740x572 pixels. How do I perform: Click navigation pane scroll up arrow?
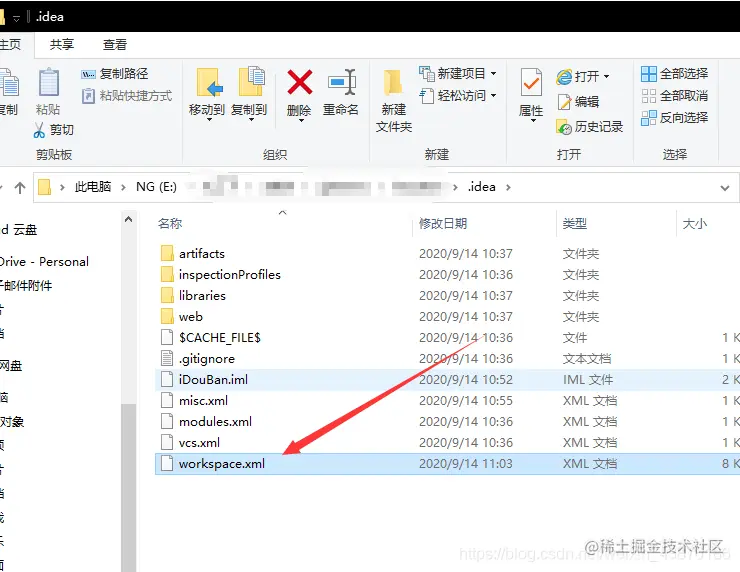coord(128,219)
